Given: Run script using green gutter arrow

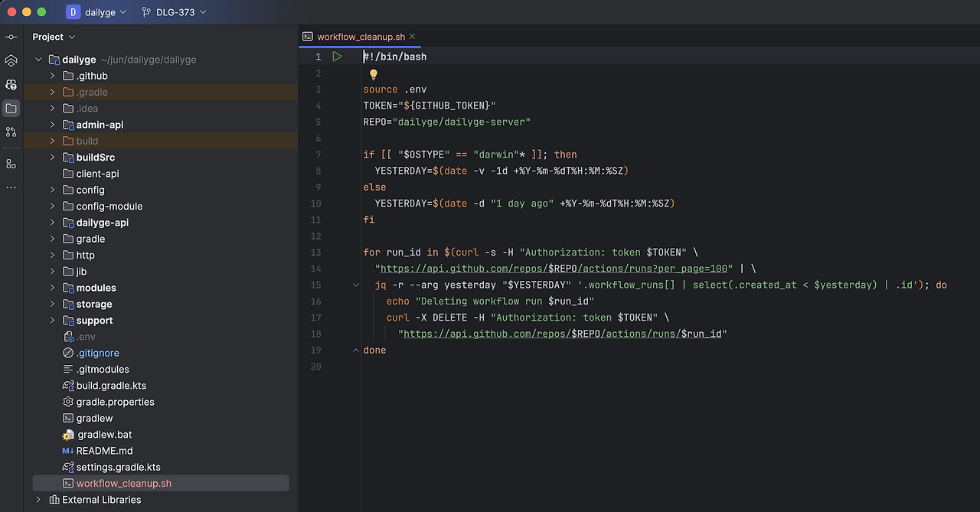Looking at the screenshot, I should [337, 57].
